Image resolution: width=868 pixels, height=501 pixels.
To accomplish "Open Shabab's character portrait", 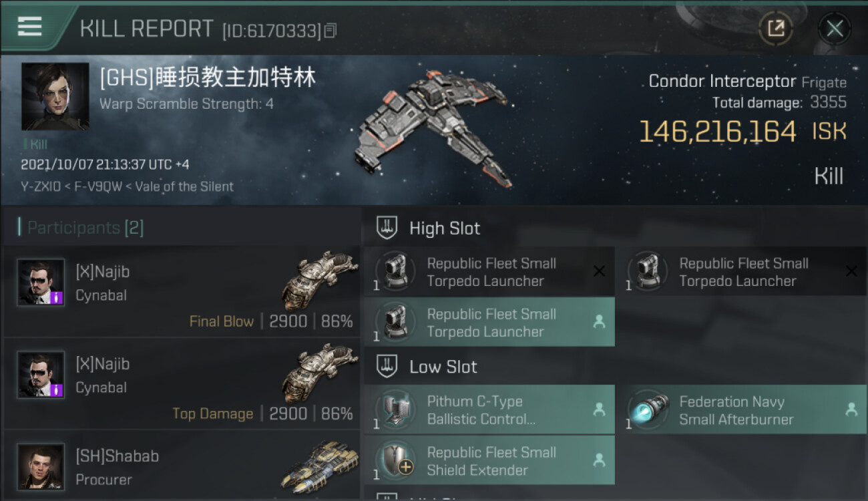I will [41, 466].
